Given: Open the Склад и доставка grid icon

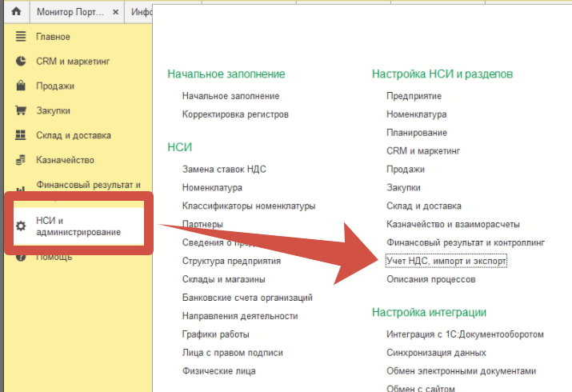Looking at the screenshot, I should click(x=21, y=136).
